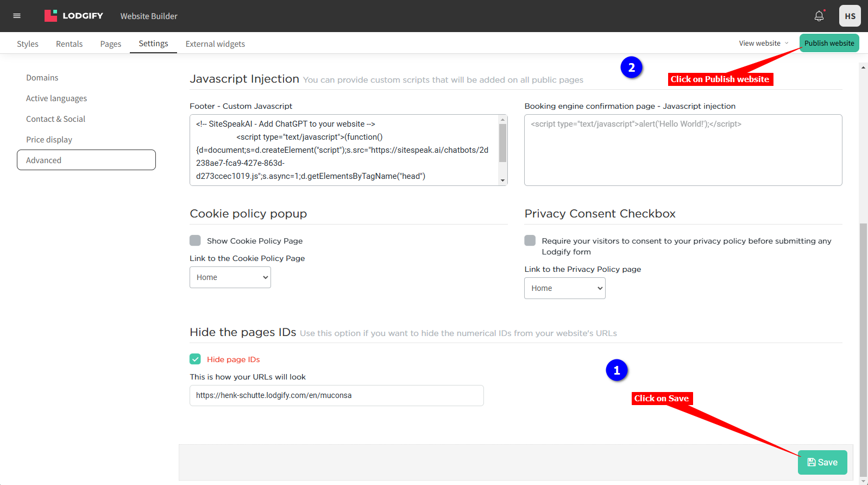This screenshot has width=868, height=485.
Task: Switch to the Styles tab
Action: click(28, 43)
